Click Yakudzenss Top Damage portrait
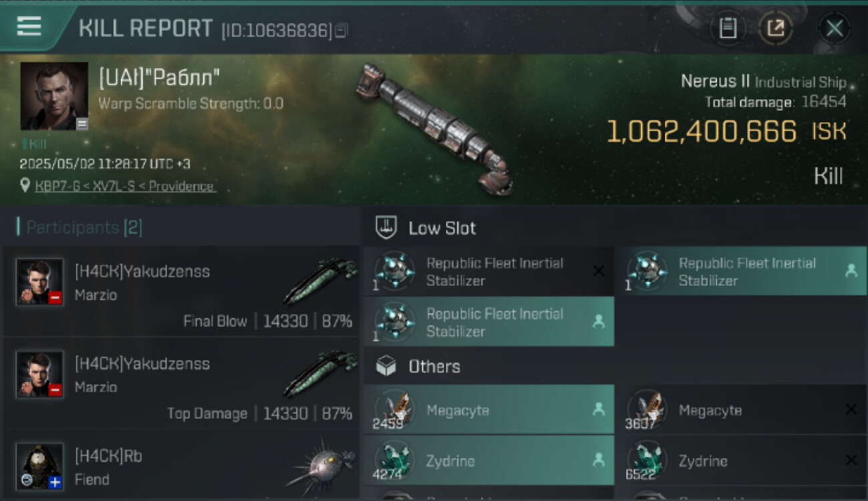The width and height of the screenshot is (868, 501). (x=40, y=373)
